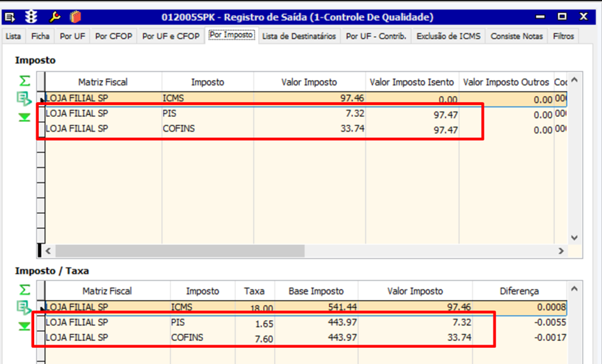The width and height of the screenshot is (602, 364).
Task: Click the 7.32 value in upper PIS row
Action: pyautogui.click(x=354, y=113)
